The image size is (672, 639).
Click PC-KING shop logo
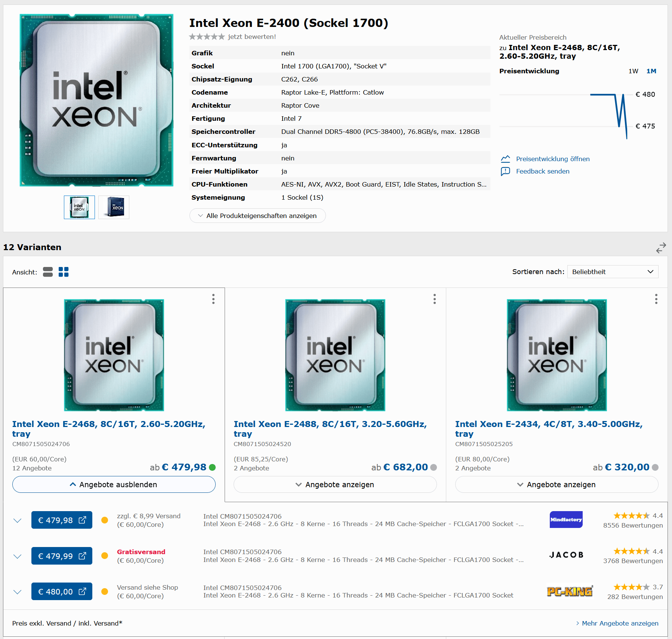tap(570, 591)
